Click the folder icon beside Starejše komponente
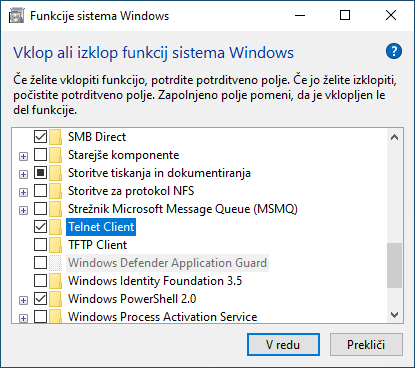The height and width of the screenshot is (368, 415). [x=55, y=155]
